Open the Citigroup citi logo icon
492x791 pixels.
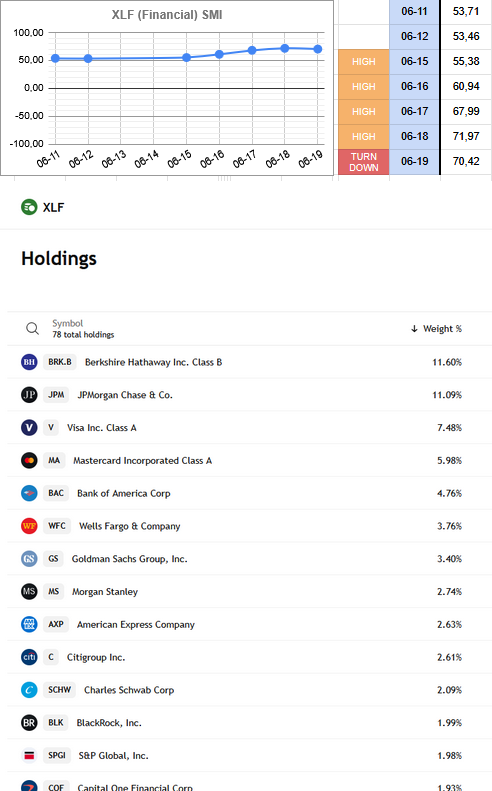[29, 657]
